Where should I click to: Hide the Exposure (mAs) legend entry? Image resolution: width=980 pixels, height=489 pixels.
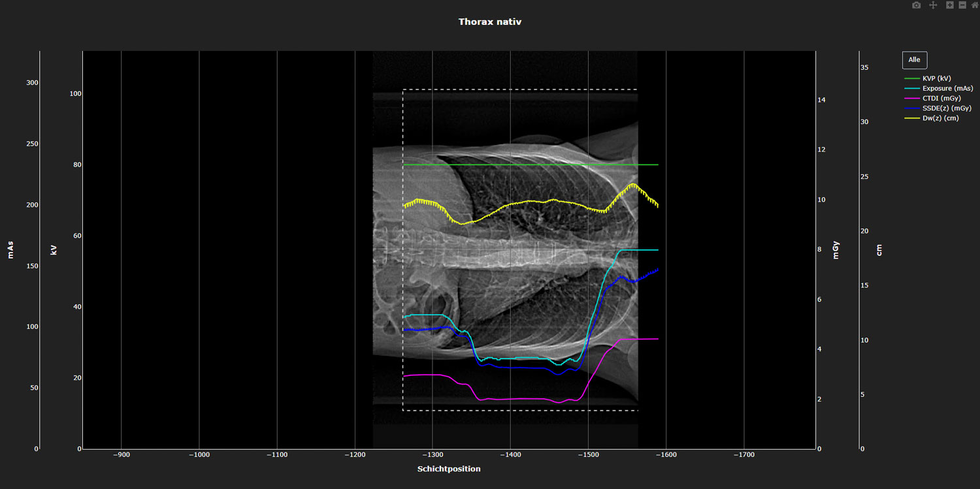(947, 88)
